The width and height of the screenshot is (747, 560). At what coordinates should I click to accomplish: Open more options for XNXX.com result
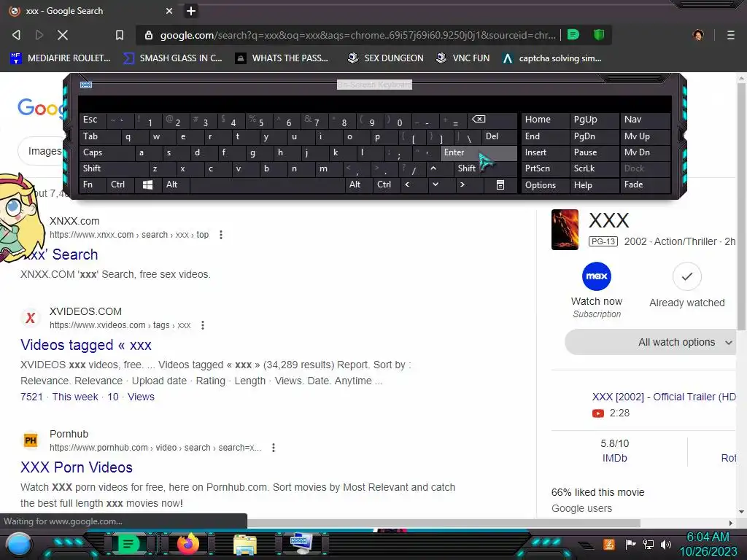tap(220, 235)
